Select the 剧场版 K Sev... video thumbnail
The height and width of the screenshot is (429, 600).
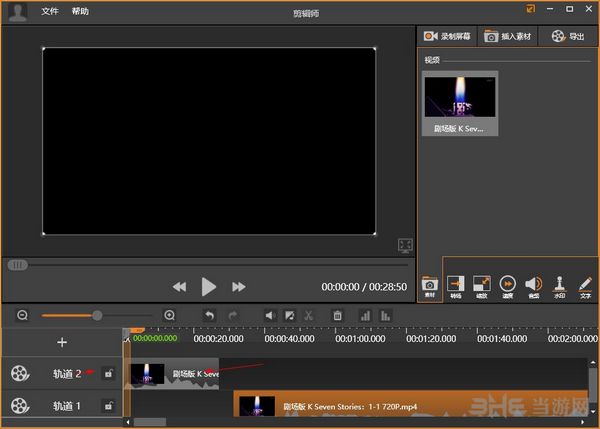tap(460, 103)
